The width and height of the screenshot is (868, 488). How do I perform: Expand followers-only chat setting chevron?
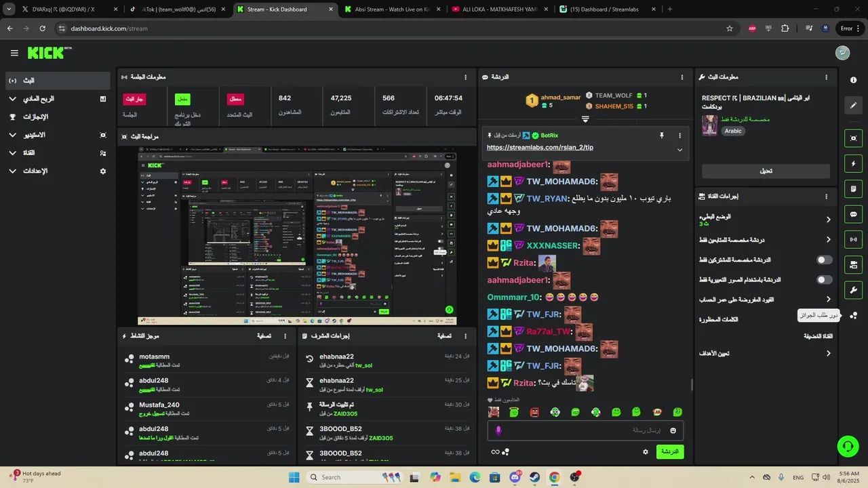pos(828,240)
